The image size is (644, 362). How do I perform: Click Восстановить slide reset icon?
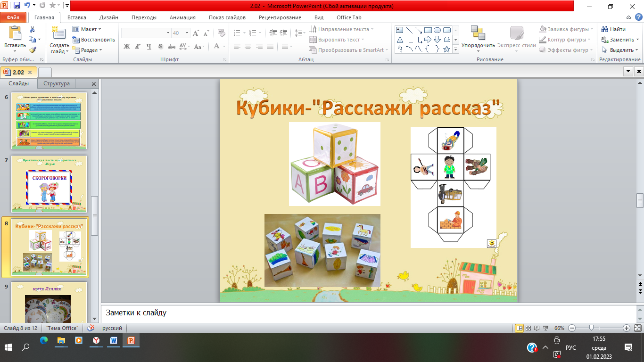(76, 40)
